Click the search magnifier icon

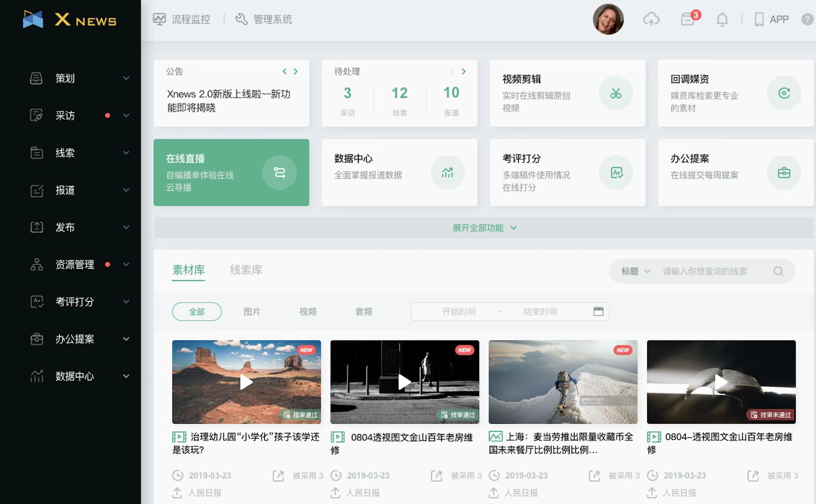tap(778, 271)
